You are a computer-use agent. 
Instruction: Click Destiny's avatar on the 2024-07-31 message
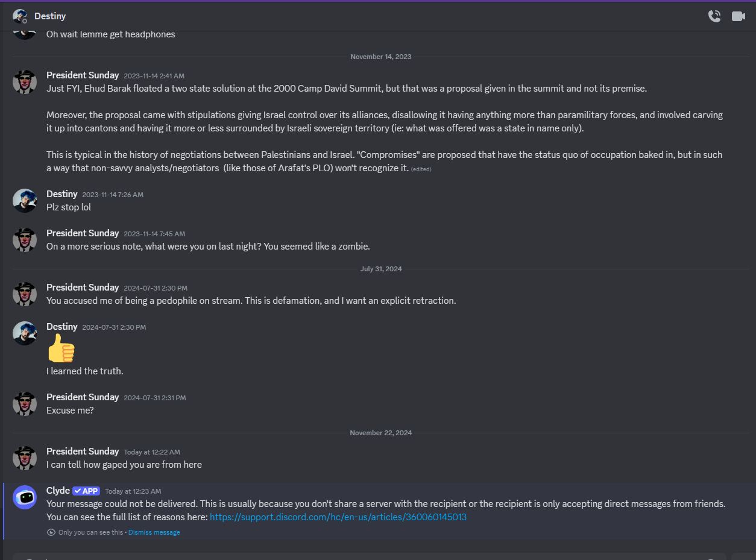coord(25,333)
